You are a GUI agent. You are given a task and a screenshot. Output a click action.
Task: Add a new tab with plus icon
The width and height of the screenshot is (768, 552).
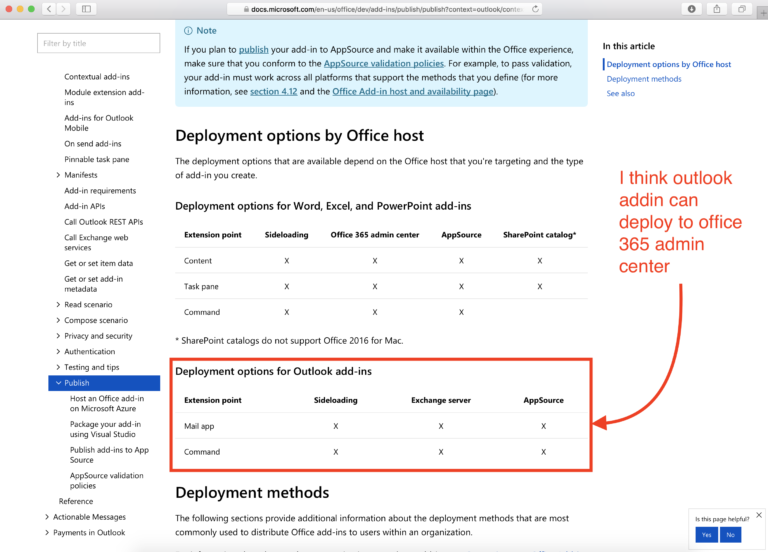click(x=763, y=13)
